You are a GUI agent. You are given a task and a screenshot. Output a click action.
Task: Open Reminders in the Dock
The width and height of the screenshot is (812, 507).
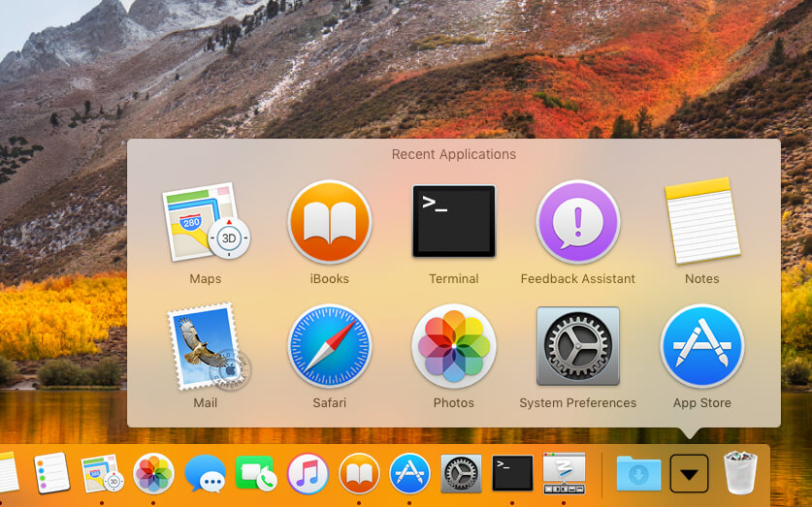click(51, 474)
